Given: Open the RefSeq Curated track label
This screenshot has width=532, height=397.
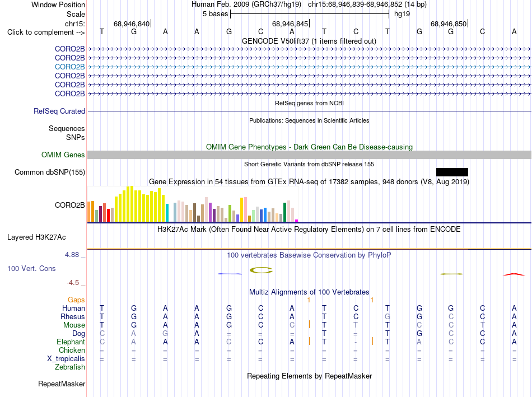Looking at the screenshot, I should (59, 111).
